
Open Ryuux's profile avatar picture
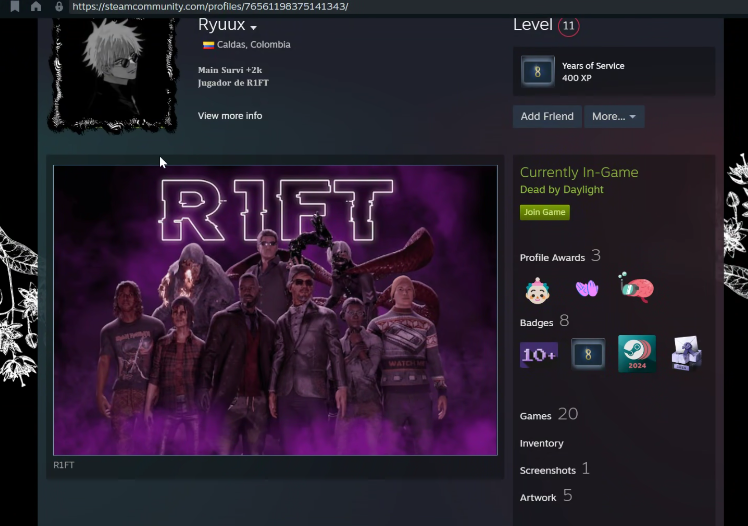[x=113, y=74]
